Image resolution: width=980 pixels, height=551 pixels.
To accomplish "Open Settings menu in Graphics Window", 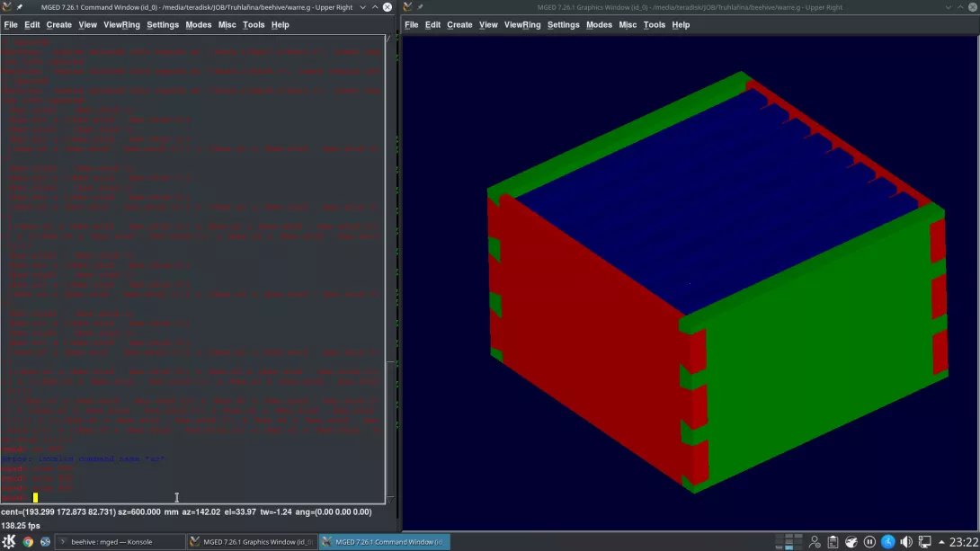I will (563, 25).
